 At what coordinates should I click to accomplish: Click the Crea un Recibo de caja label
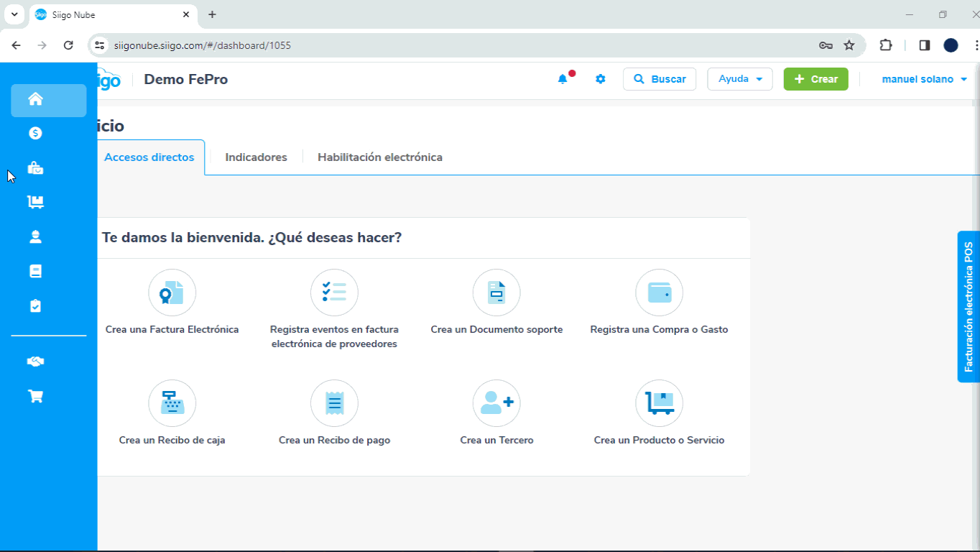172,441
